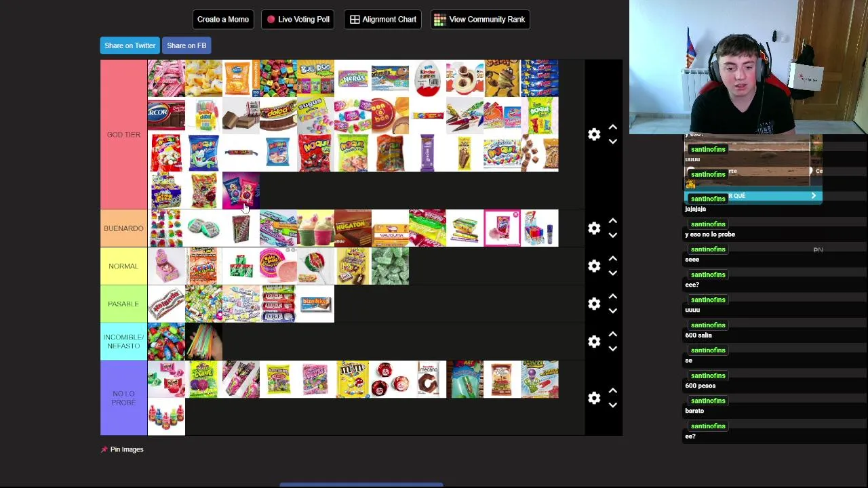Move BUENARDO row down with arrow

612,235
